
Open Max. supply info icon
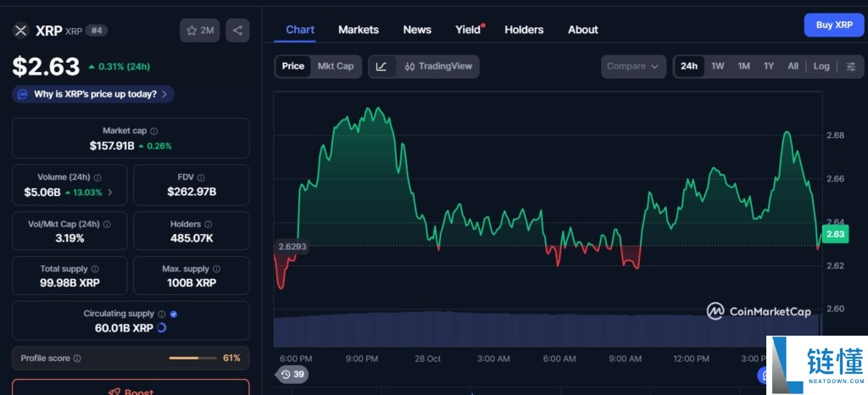click(216, 269)
